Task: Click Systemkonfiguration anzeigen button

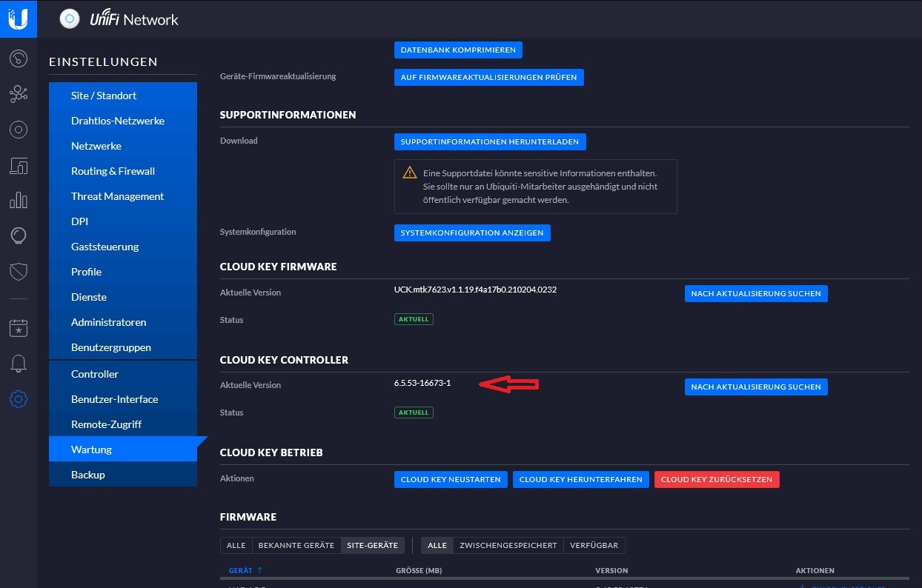Action: coord(472,233)
